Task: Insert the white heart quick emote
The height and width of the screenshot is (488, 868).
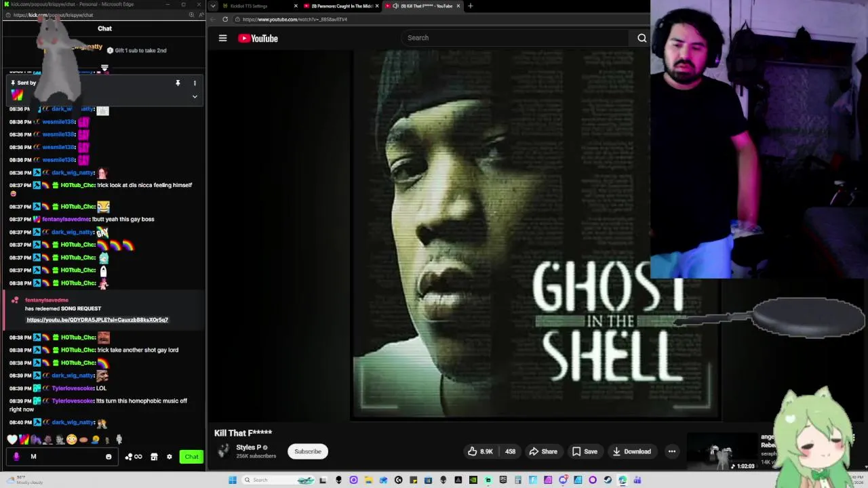Action: click(12, 439)
